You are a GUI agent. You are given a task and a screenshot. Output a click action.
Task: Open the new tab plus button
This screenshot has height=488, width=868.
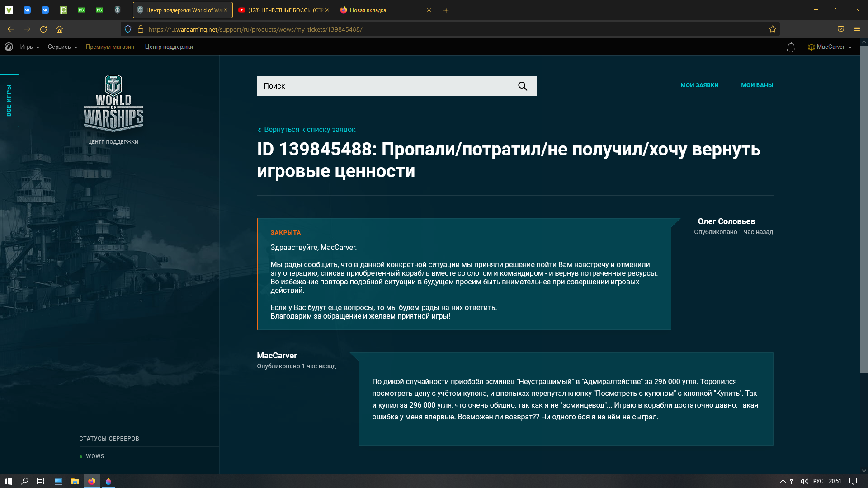coord(446,10)
